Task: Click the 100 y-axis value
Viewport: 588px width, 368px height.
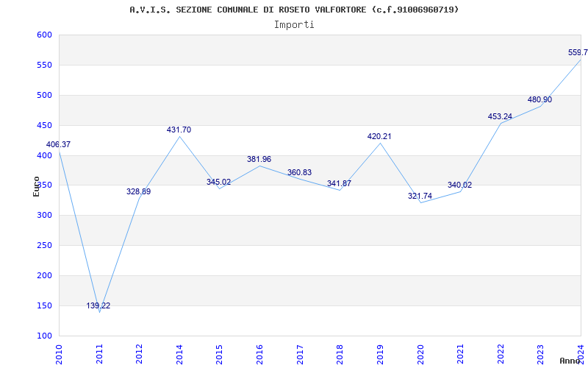Action: 44,336
